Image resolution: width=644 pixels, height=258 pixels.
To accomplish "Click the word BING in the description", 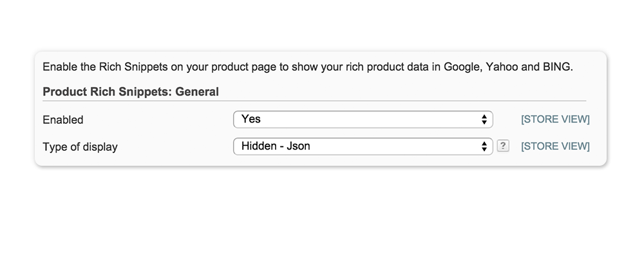I will tap(556, 67).
